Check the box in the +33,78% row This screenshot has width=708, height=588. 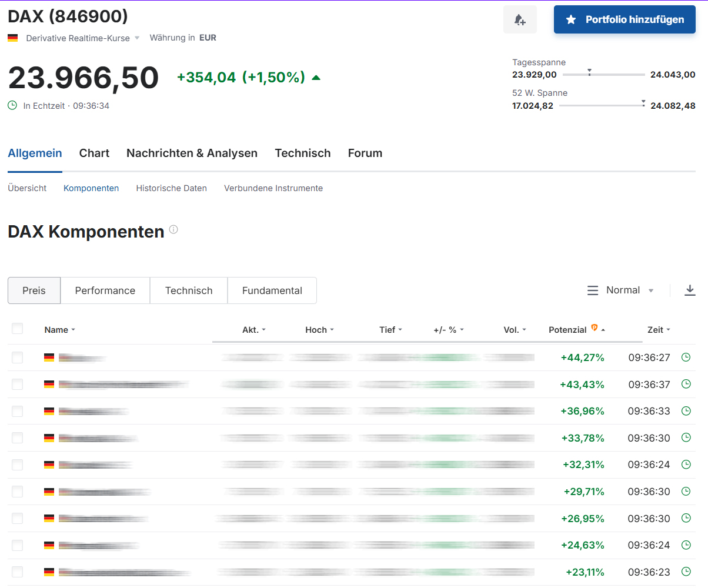[17, 437]
